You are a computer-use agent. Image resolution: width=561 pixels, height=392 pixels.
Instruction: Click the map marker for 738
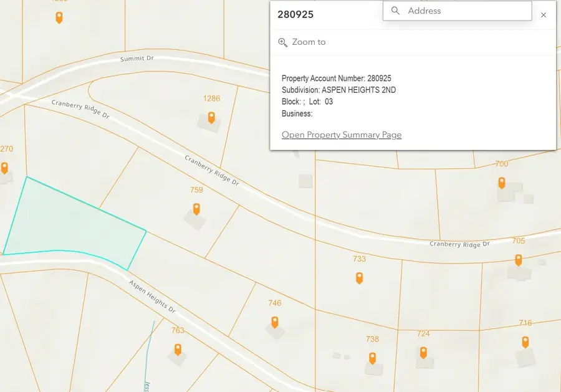[373, 358]
